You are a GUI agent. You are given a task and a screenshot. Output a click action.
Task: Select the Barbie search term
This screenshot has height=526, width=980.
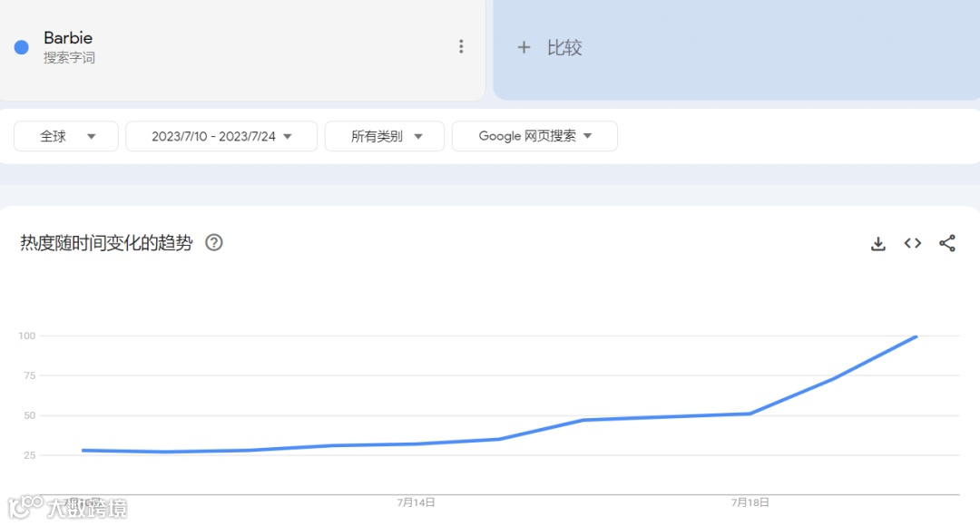click(68, 37)
